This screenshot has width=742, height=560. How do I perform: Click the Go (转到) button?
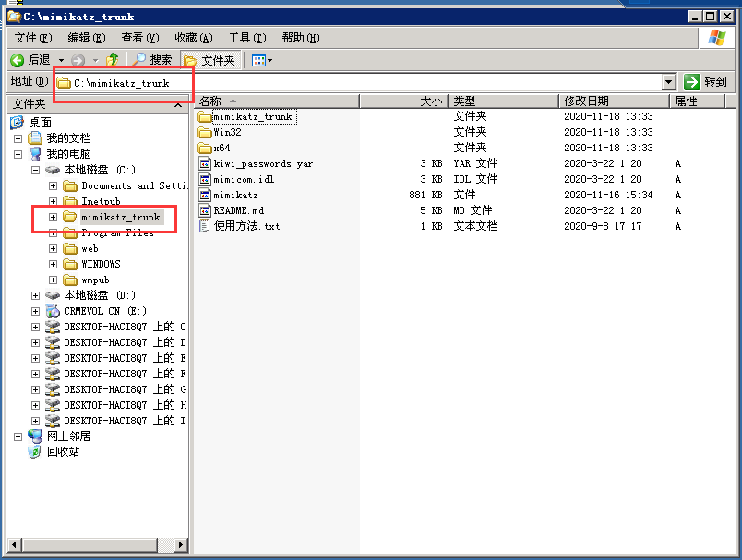(705, 82)
